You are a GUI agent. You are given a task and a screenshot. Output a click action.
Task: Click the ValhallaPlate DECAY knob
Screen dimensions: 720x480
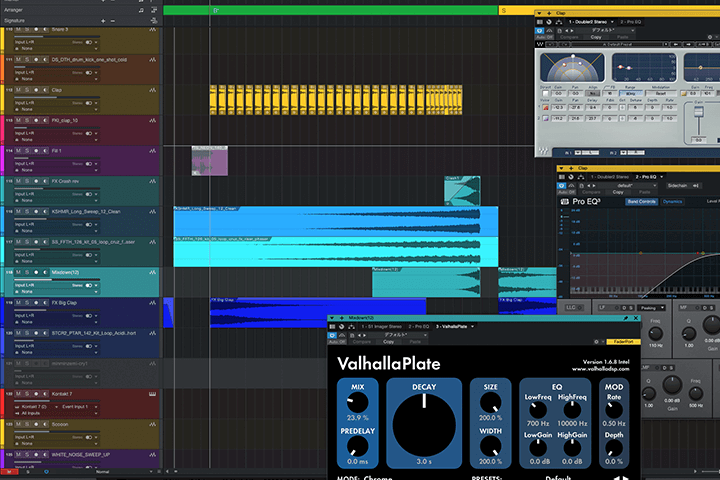[424, 424]
